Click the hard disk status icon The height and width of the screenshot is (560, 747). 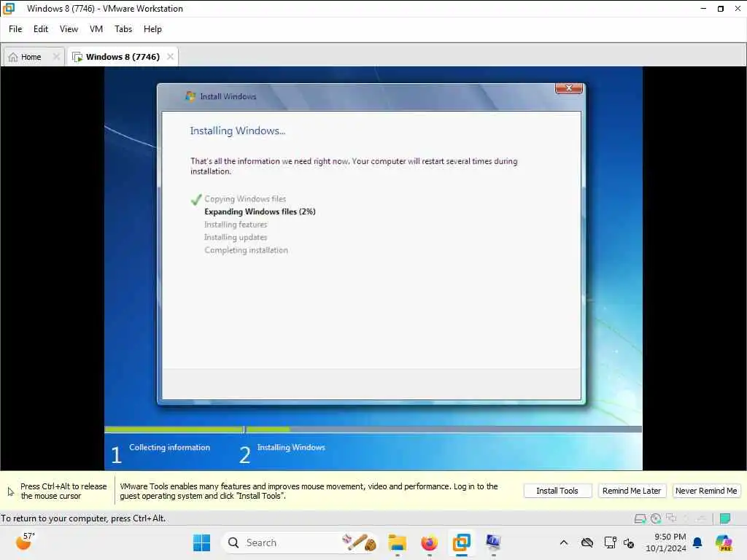640,518
